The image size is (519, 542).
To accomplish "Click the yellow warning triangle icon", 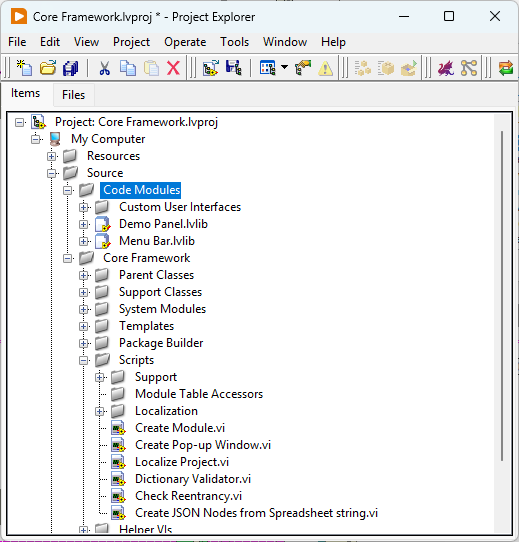I will click(x=325, y=68).
